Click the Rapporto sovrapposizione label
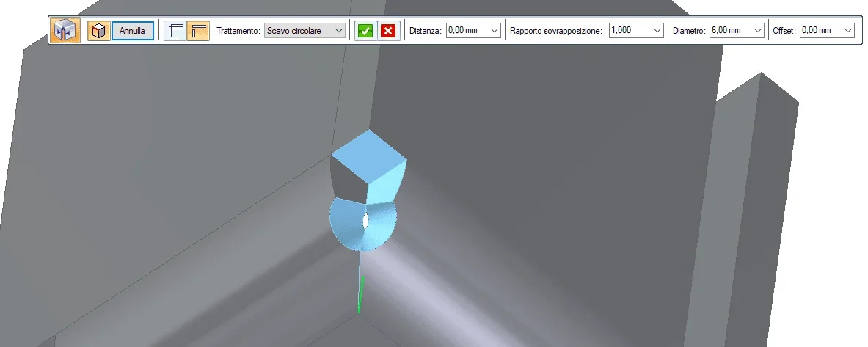 tap(555, 31)
